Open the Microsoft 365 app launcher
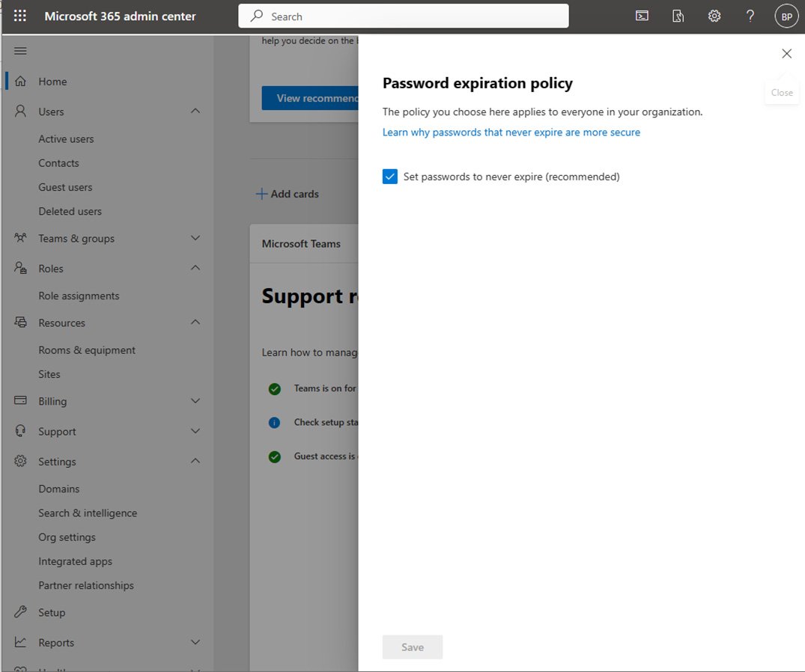Image resolution: width=805 pixels, height=672 pixels. (x=19, y=16)
